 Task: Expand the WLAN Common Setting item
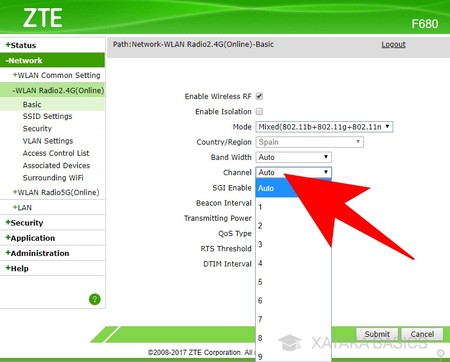(x=56, y=75)
